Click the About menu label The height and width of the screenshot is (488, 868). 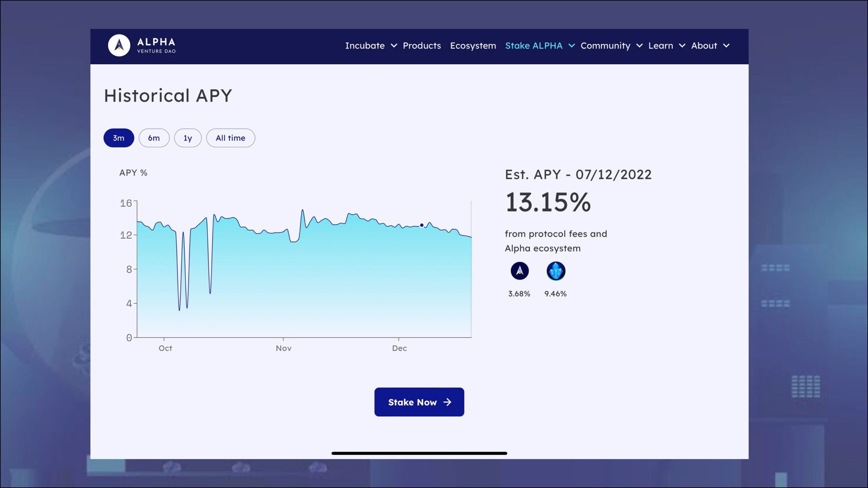(704, 46)
